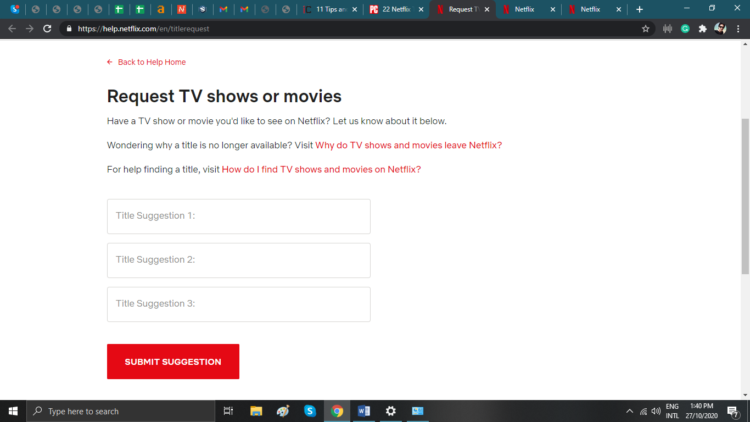Screen dimensions: 750x422
Task: Close the '22 Netflix' tab
Action: click(421, 9)
